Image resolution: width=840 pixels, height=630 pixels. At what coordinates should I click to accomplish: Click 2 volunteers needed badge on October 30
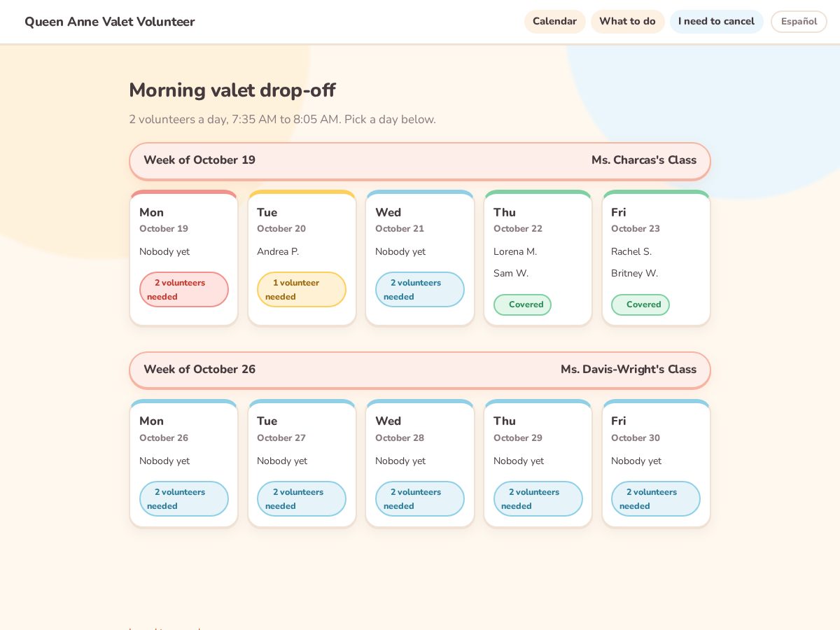point(656,498)
